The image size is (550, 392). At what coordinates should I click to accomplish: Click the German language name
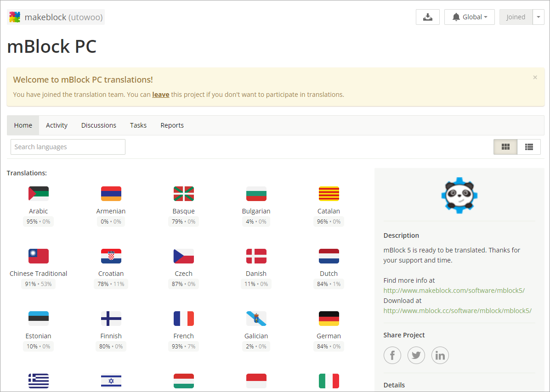point(329,336)
